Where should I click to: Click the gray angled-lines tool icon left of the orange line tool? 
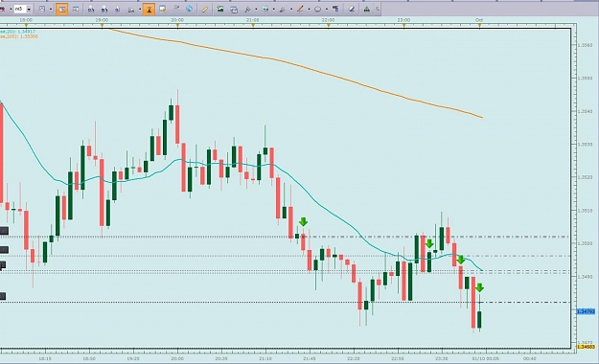click(283, 10)
